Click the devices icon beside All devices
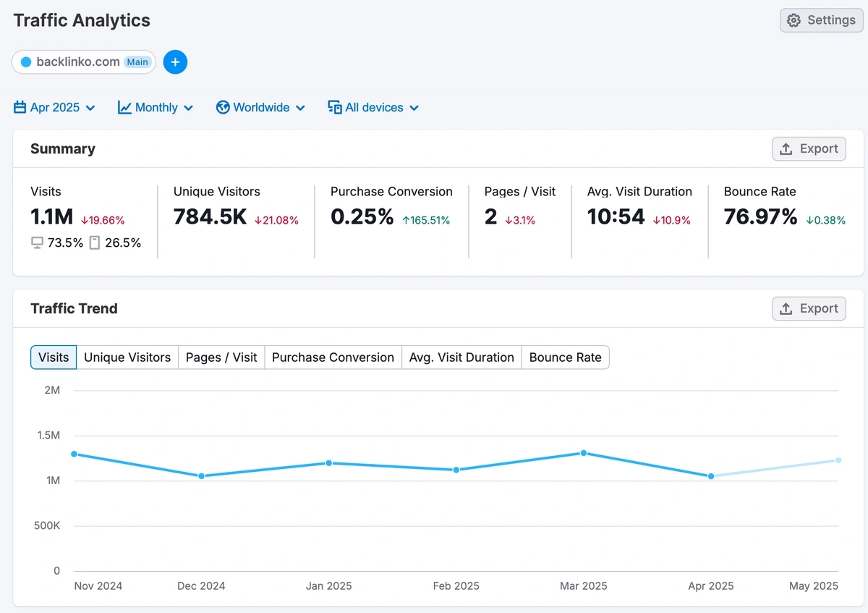The height and width of the screenshot is (613, 868). [x=335, y=108]
